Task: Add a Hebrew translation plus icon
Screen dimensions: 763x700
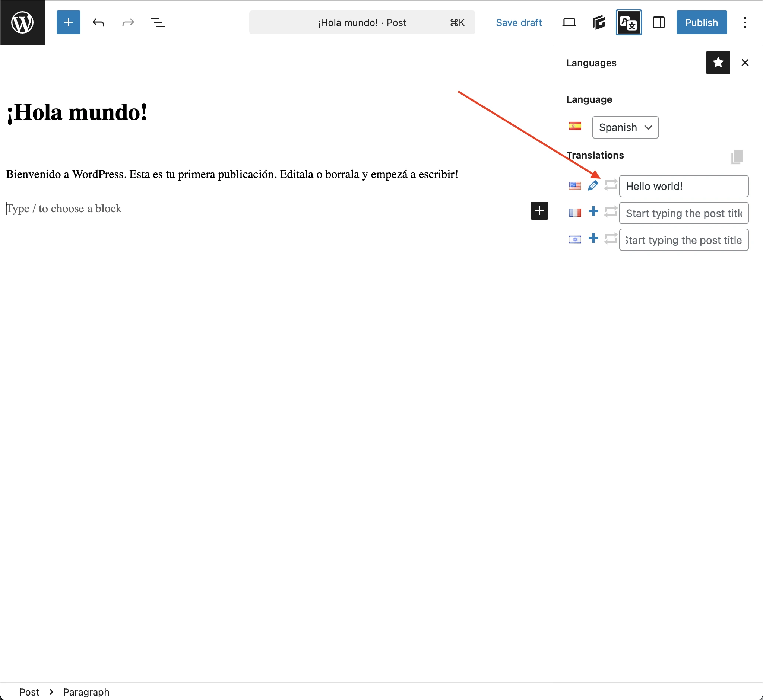Action: coord(593,238)
